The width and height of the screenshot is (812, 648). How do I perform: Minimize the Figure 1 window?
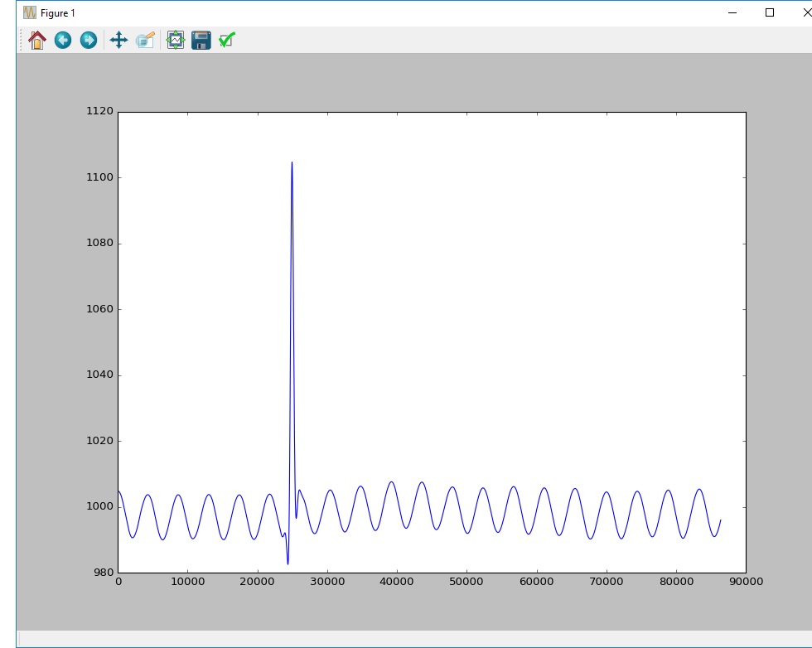732,12
